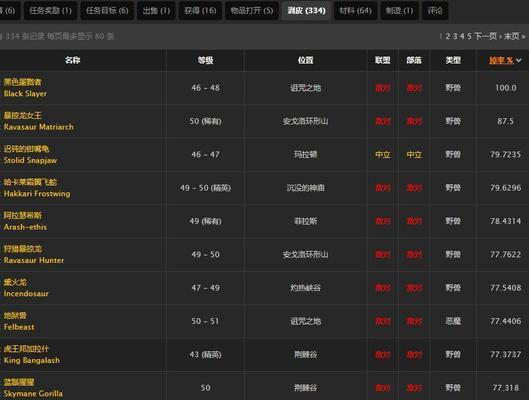This screenshot has width=529, height=400.
Task: Switch to the 材料 (64) tab
Action: click(x=355, y=10)
